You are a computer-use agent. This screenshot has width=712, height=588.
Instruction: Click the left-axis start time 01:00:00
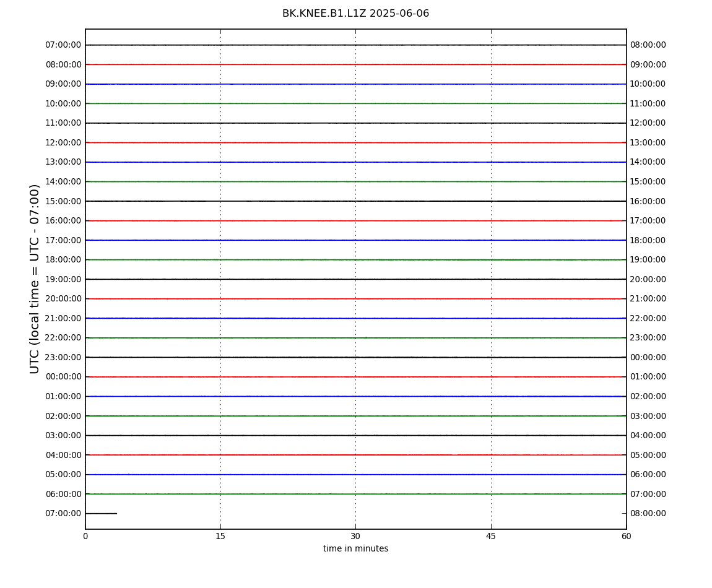(x=64, y=396)
